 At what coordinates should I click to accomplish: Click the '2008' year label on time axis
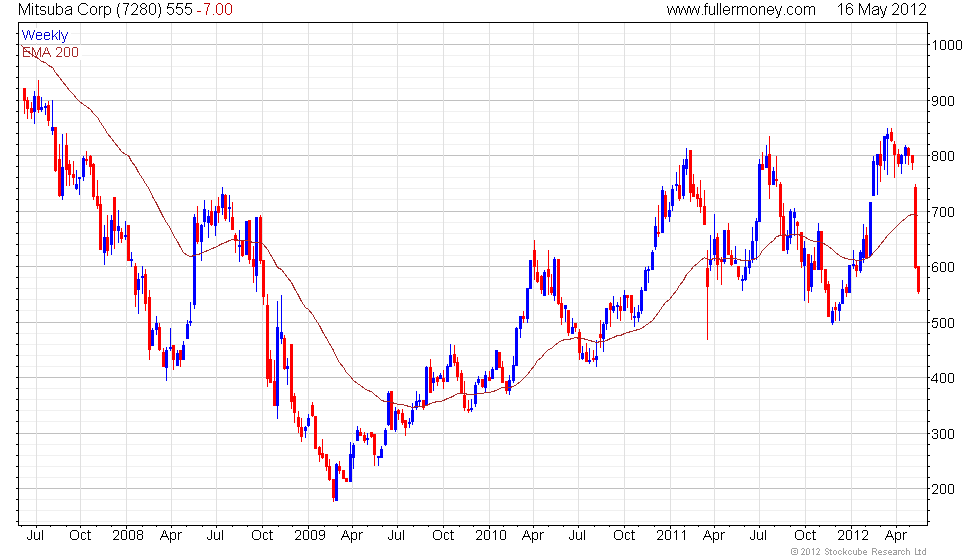click(128, 536)
